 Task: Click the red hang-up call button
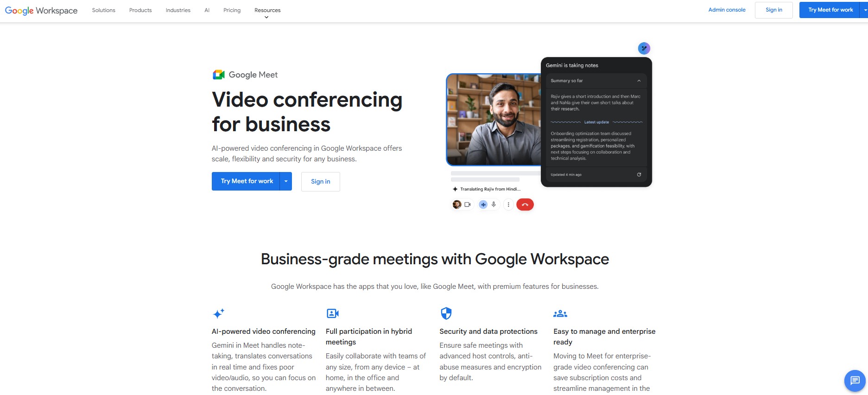point(525,204)
